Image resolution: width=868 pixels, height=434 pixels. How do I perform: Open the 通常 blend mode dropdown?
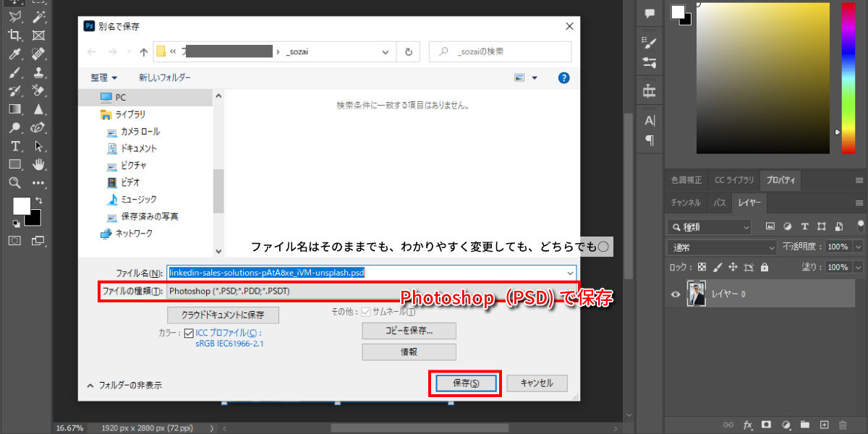(722, 247)
